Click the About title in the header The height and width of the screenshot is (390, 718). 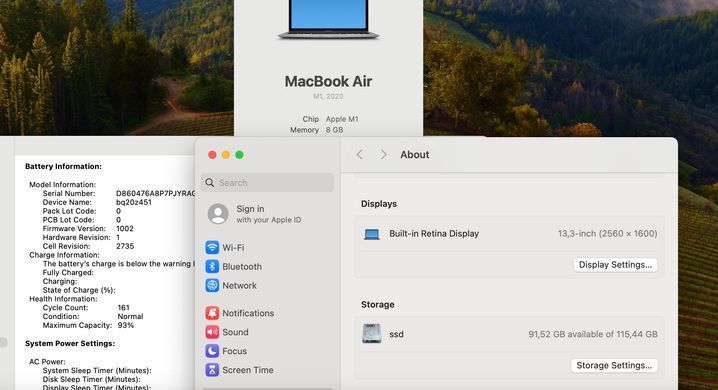tap(415, 155)
